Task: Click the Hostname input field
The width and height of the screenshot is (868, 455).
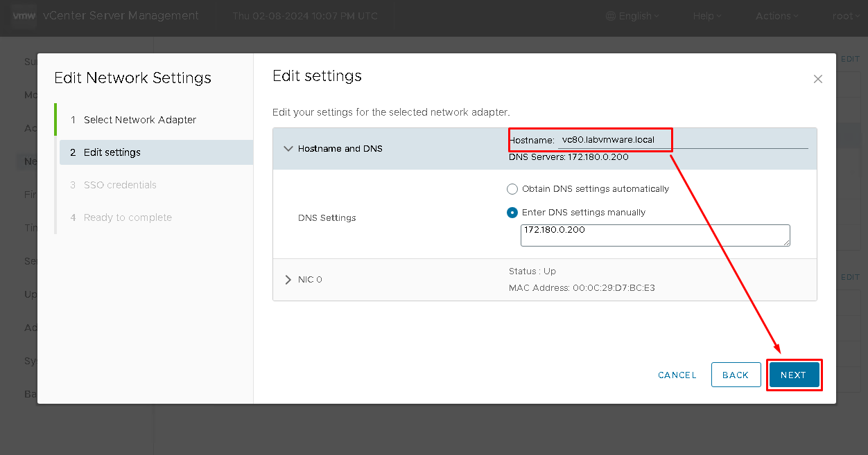Action: tap(683, 140)
